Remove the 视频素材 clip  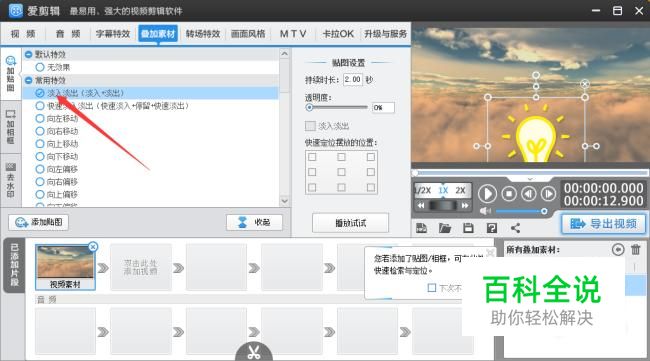(x=93, y=247)
